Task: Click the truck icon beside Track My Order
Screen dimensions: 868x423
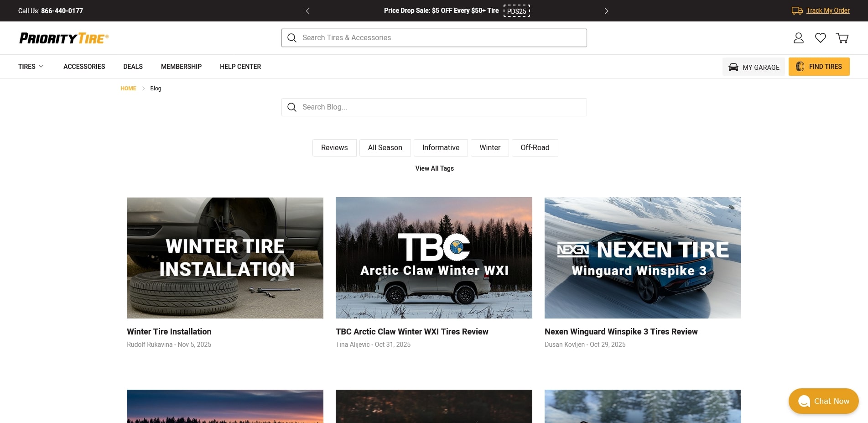Action: (x=797, y=10)
